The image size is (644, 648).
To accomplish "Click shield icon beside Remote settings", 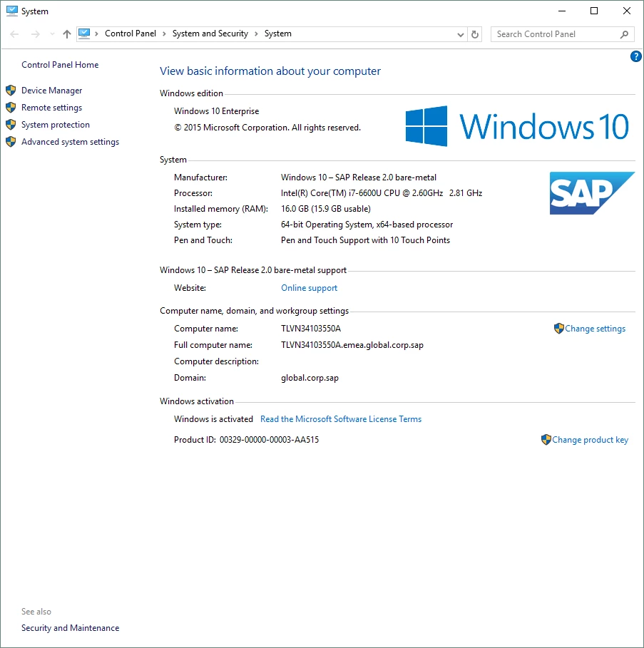I will pyautogui.click(x=11, y=108).
